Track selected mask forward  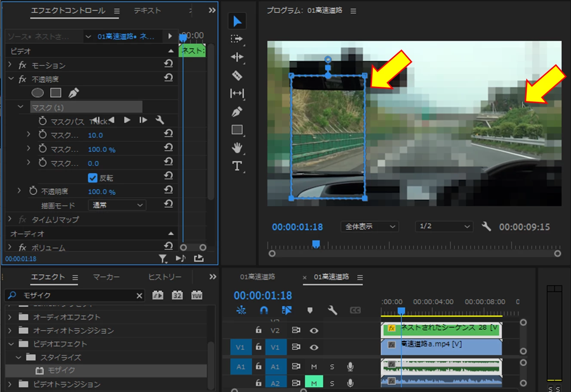point(127,120)
